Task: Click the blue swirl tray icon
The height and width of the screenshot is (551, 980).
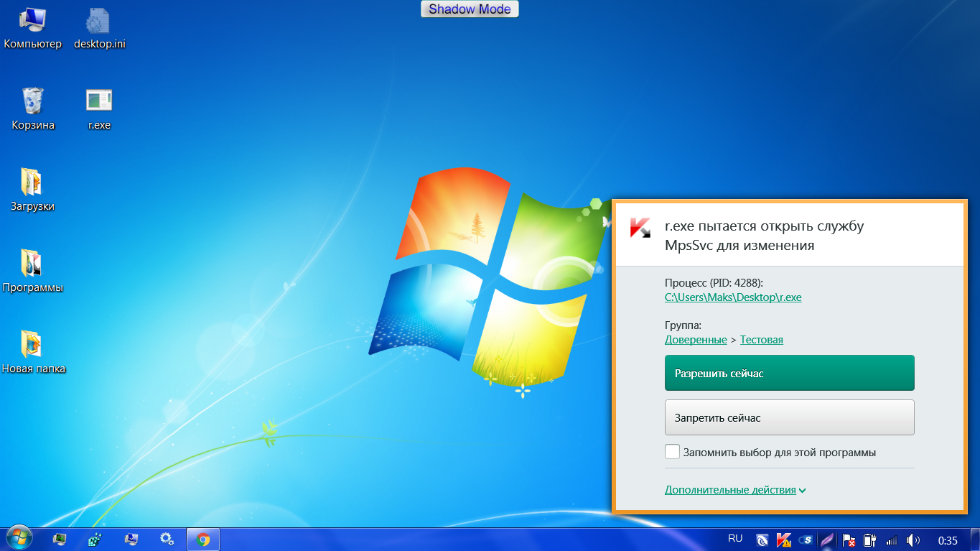Action: tap(762, 540)
